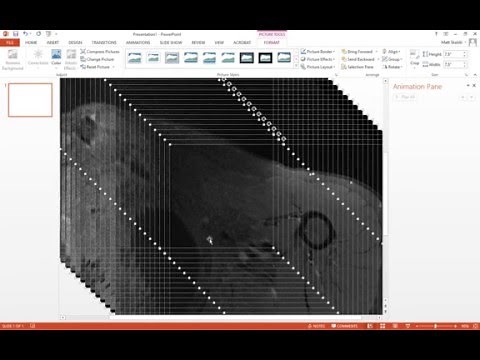Click the zoom slider handle

point(435,326)
